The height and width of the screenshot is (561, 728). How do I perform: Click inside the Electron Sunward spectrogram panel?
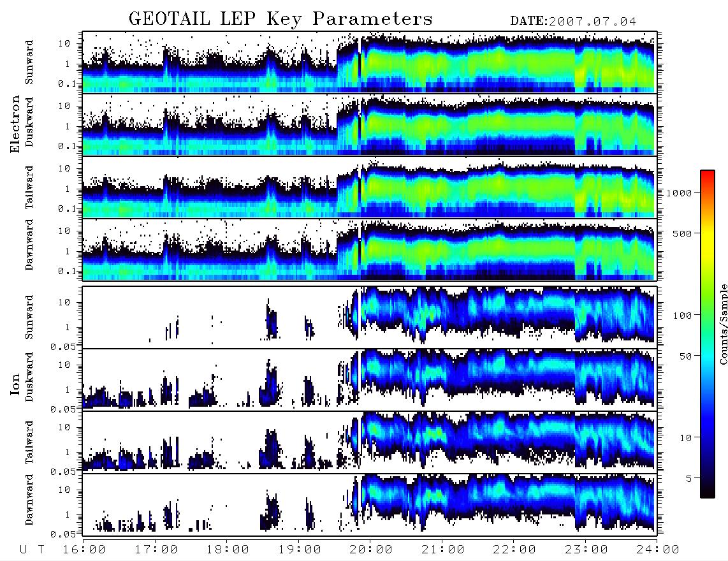coord(370,62)
